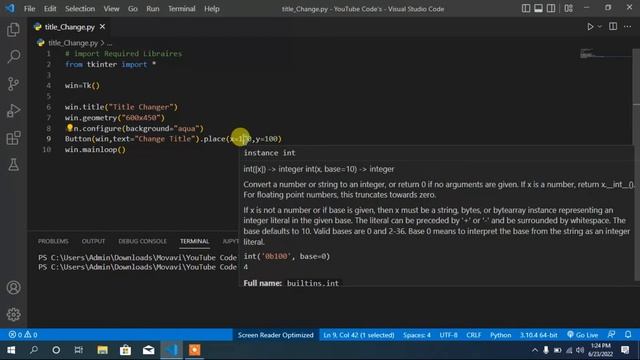Click the editor minimap preview
Viewport: 640px width, 360px height.
pyautogui.click(x=606, y=53)
